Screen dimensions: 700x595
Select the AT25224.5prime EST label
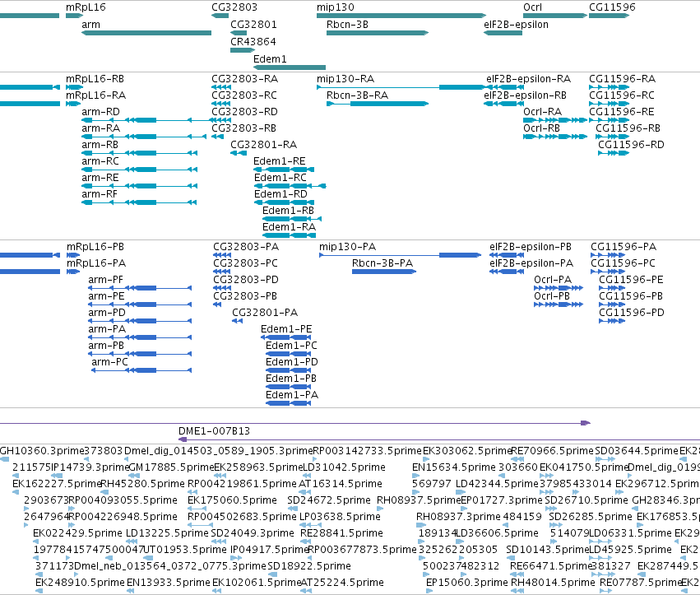[x=342, y=583]
